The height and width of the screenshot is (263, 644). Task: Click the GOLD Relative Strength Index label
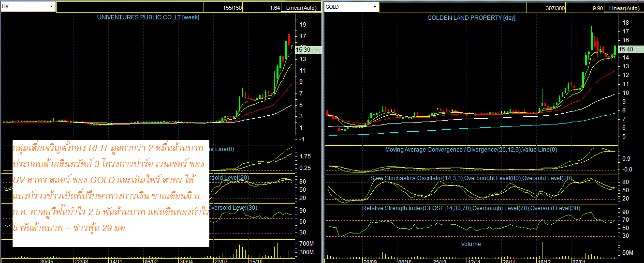(471, 208)
